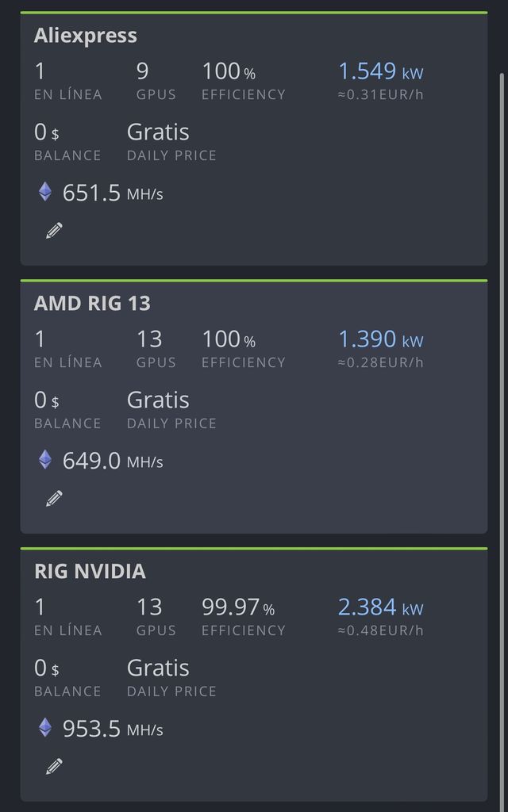
Task: Click Gratis daily price on AMD RIG 13
Action: click(158, 400)
